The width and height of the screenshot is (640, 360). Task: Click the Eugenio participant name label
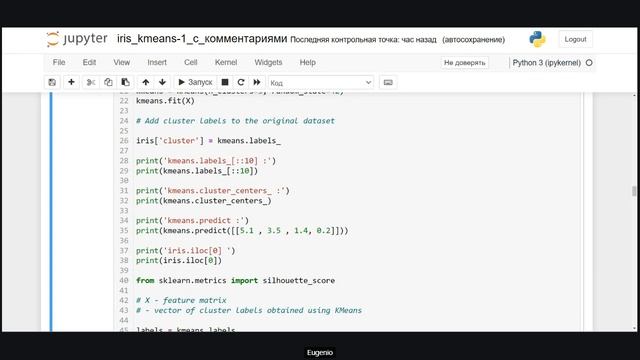tap(320, 353)
